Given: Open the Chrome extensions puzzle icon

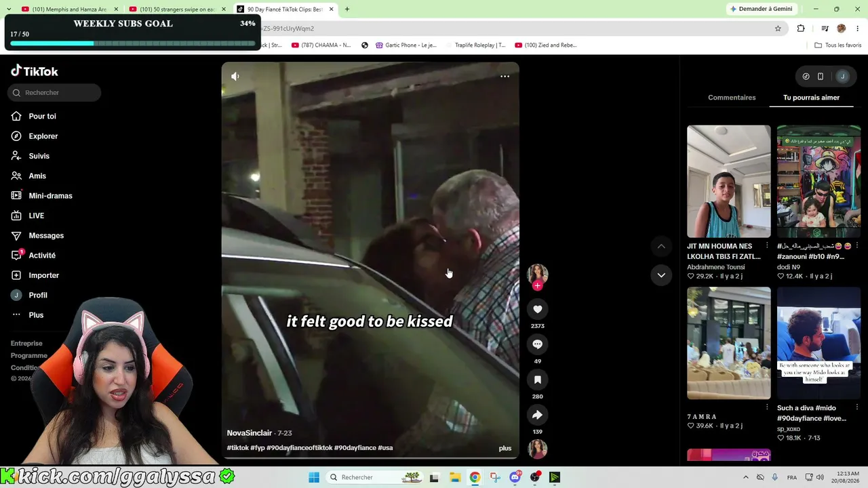Looking at the screenshot, I should click(801, 28).
